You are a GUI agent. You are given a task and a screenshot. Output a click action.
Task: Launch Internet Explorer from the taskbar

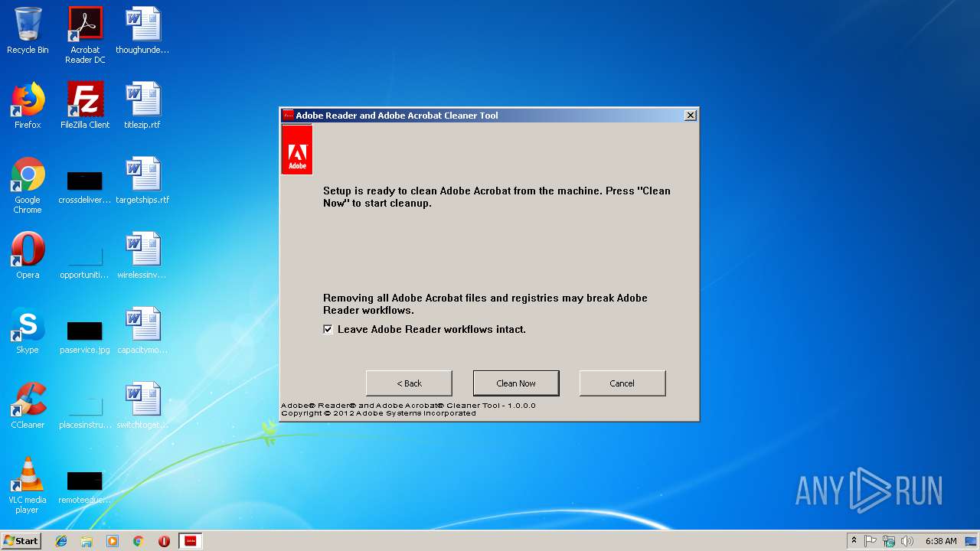[x=61, y=541]
